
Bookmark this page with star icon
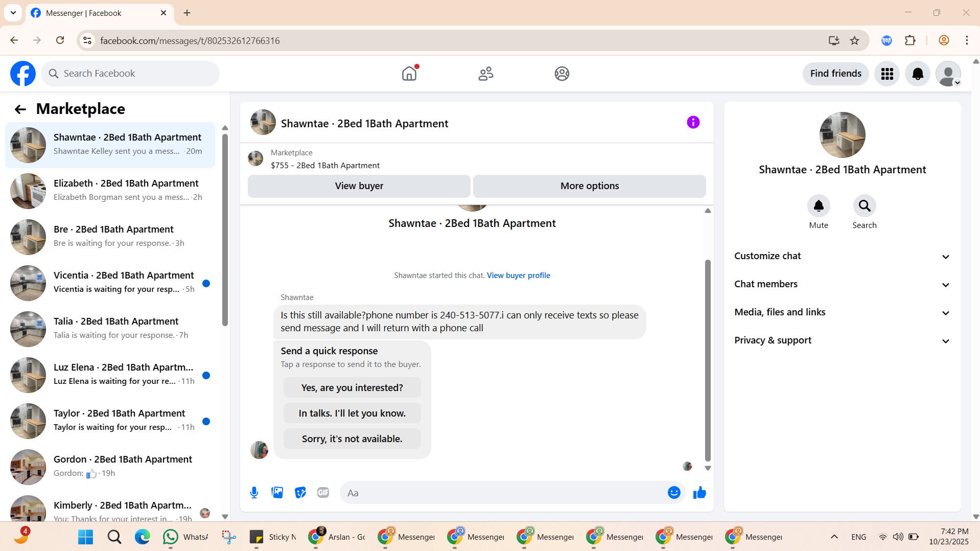tap(854, 40)
